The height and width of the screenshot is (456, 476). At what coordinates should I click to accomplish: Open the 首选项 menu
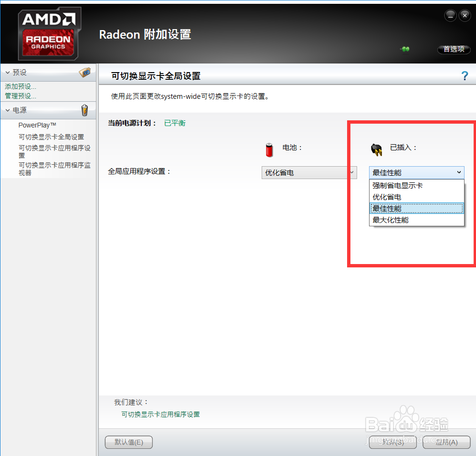coord(453,49)
